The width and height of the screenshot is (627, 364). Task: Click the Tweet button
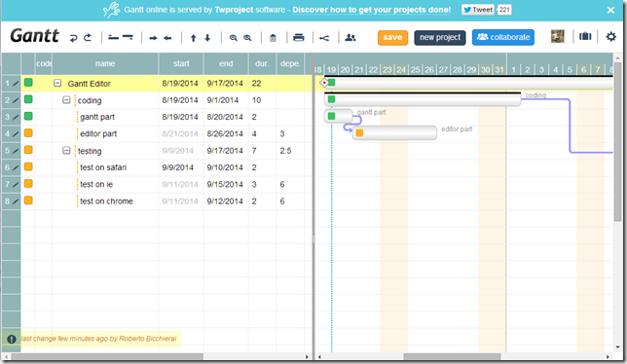(x=478, y=10)
